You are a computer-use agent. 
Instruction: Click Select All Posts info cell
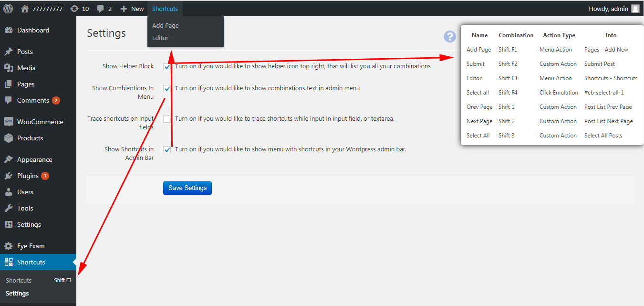[x=603, y=136]
